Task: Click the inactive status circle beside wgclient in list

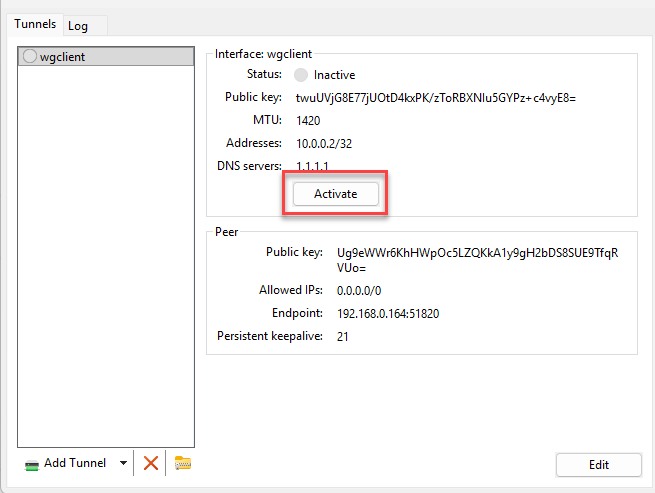Action: 30,57
